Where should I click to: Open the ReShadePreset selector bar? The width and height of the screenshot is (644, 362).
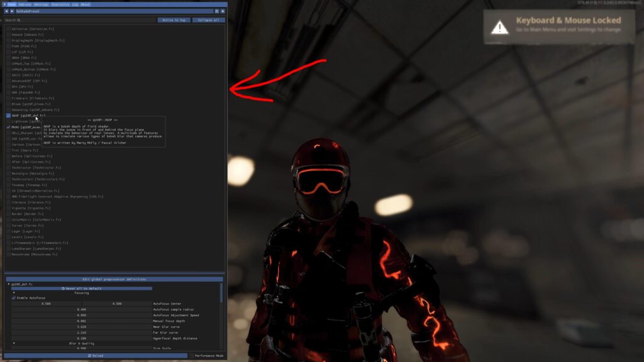tap(114, 11)
